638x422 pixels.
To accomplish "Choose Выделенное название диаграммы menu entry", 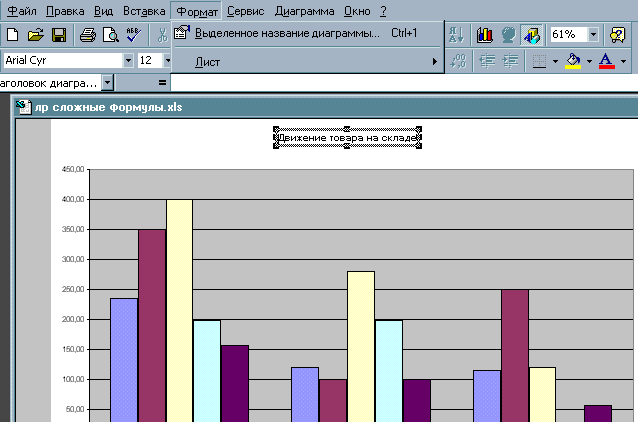I will pyautogui.click(x=307, y=33).
